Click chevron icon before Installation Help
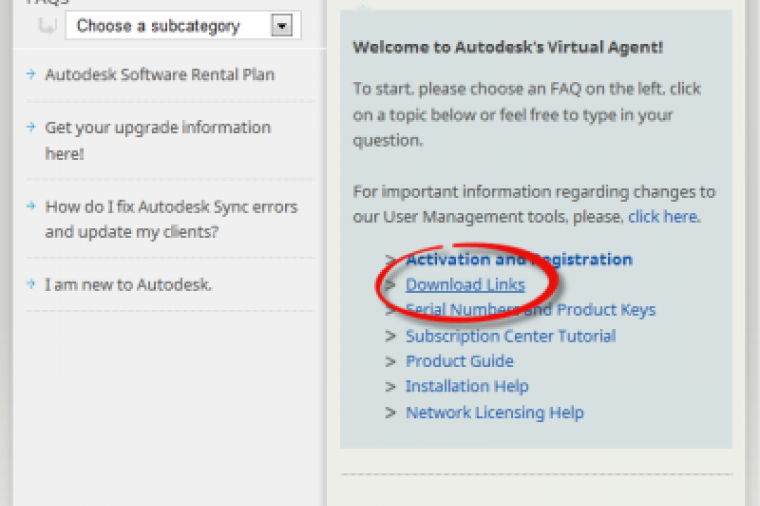Viewport: 760px width, 506px height. click(391, 388)
